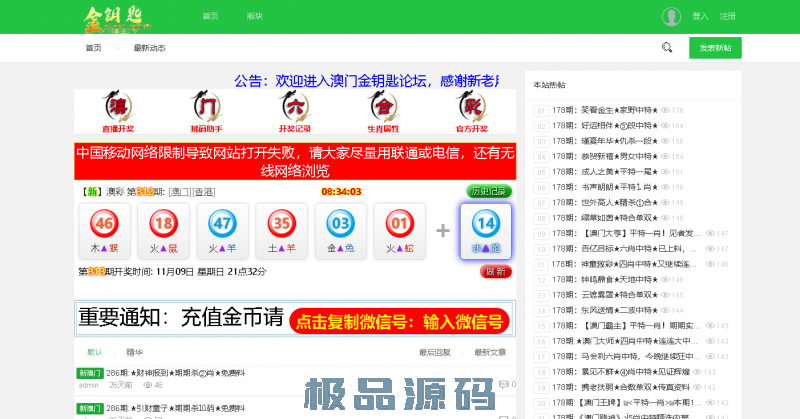Click the red lottery ball 46
Image resolution: width=800 pixels, height=419 pixels.
pyautogui.click(x=105, y=223)
